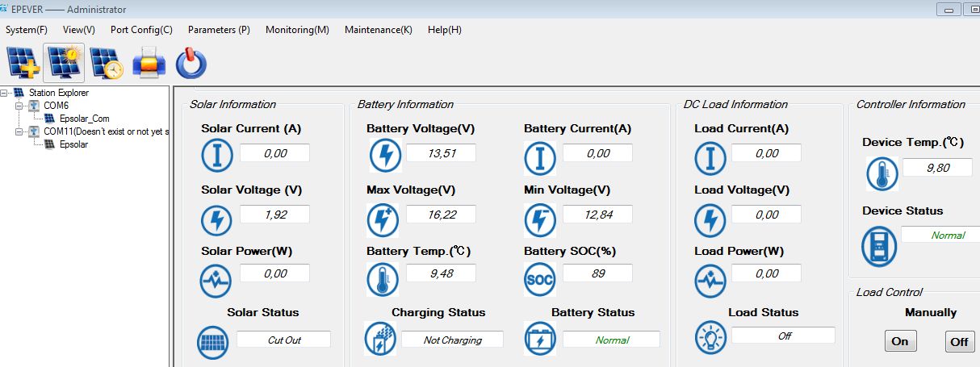
Task: Click the add solar station toolbar icon
Action: [x=23, y=63]
